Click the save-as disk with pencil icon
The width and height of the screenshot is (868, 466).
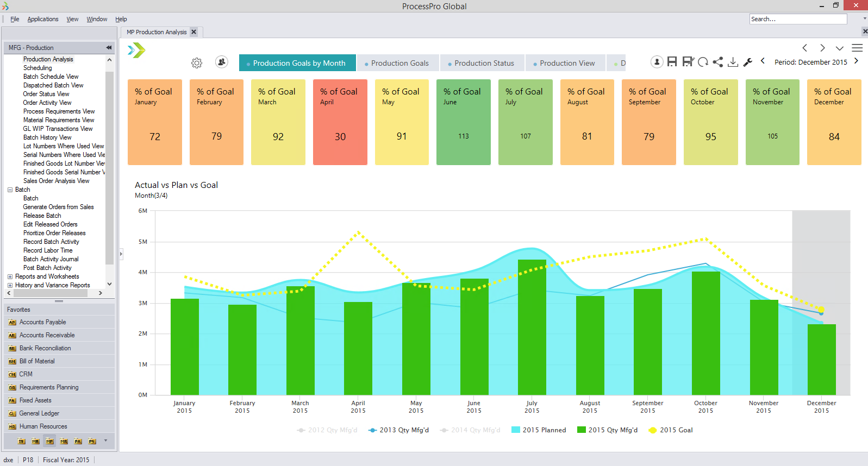pos(688,62)
